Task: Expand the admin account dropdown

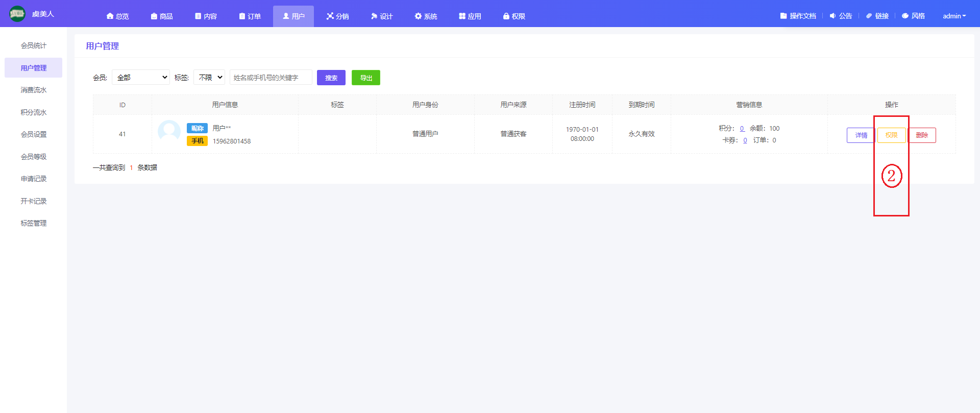Action: (x=954, y=16)
